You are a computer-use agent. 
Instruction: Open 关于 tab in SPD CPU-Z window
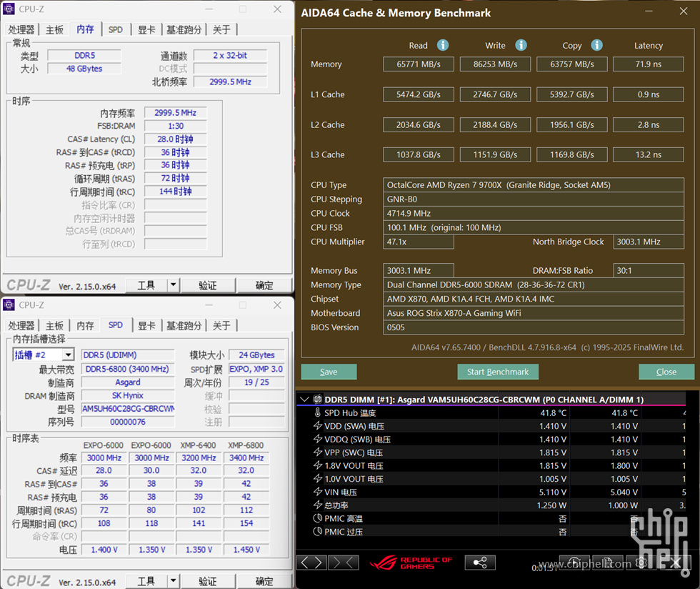coord(221,325)
